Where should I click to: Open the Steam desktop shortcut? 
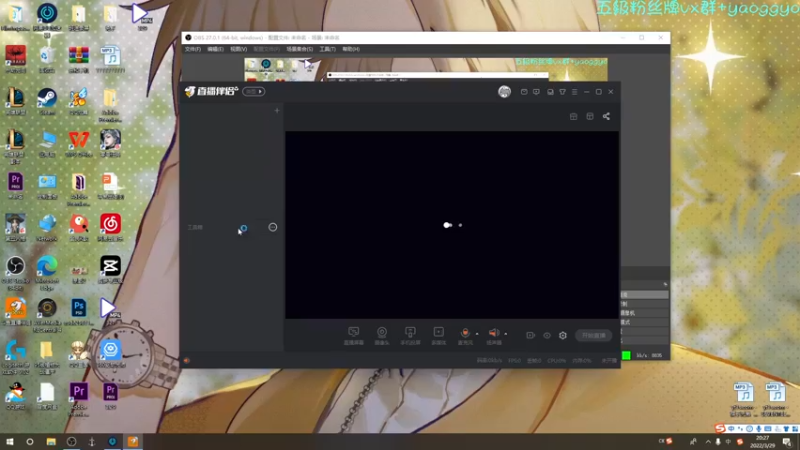coord(47,101)
